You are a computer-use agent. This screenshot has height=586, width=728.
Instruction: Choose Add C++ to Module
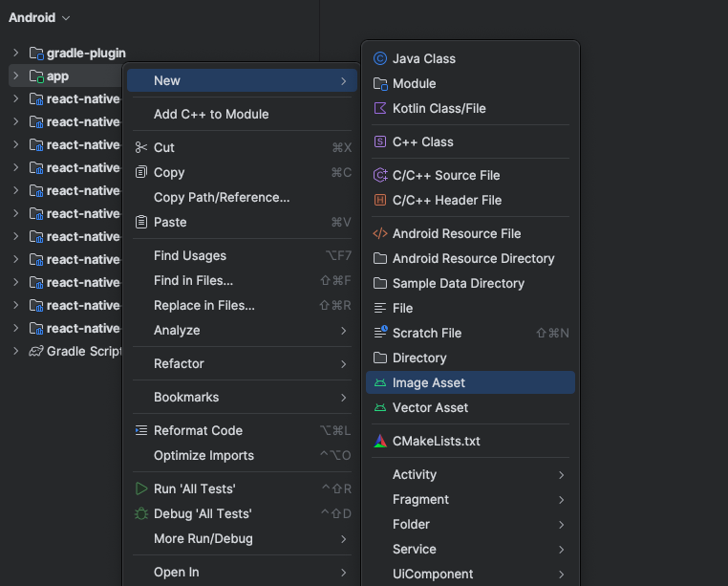tap(211, 114)
